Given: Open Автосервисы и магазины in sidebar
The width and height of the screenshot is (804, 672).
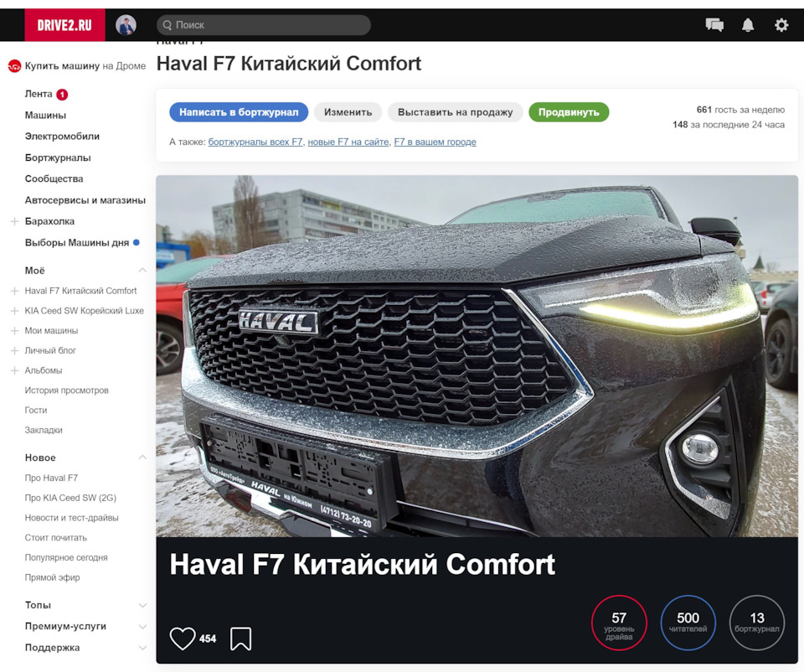Looking at the screenshot, I should 85,200.
